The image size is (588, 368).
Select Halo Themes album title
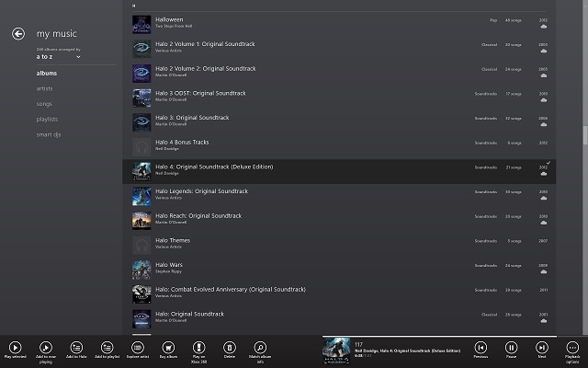(x=173, y=240)
